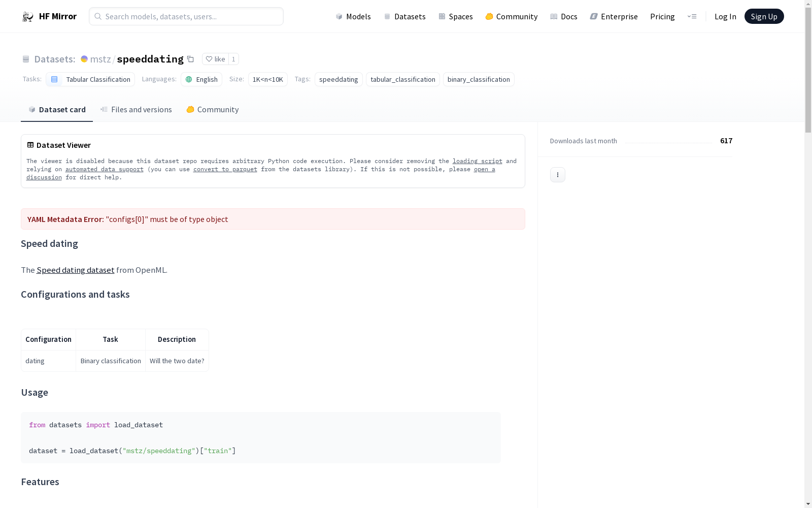Click the search magnifier icon
The height and width of the screenshot is (508, 812).
coord(98,16)
